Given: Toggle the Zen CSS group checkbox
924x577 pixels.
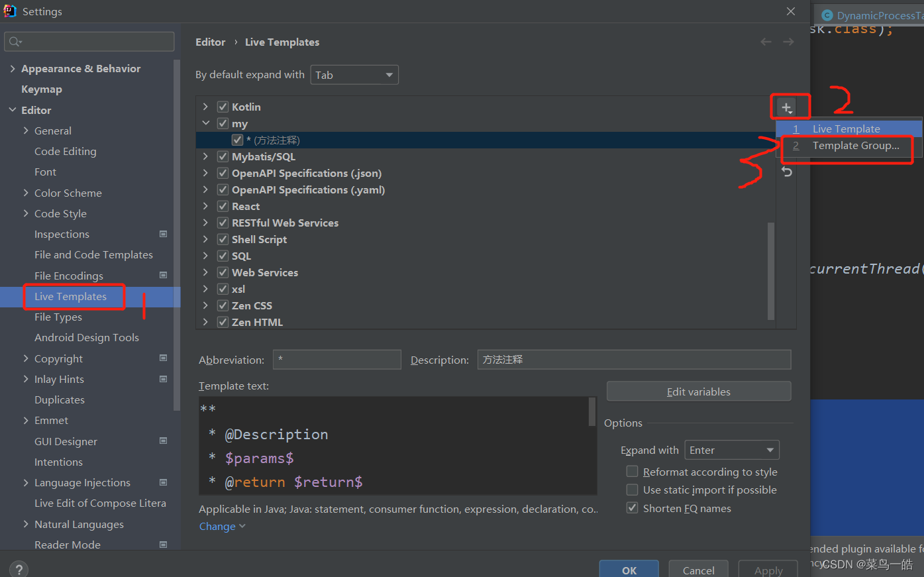Looking at the screenshot, I should (x=223, y=305).
